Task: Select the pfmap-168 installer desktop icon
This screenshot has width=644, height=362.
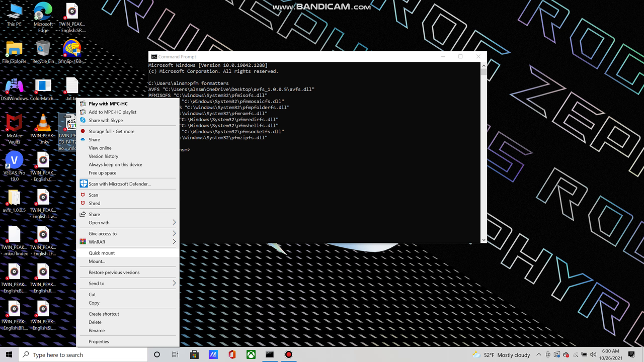Action: 72,52
